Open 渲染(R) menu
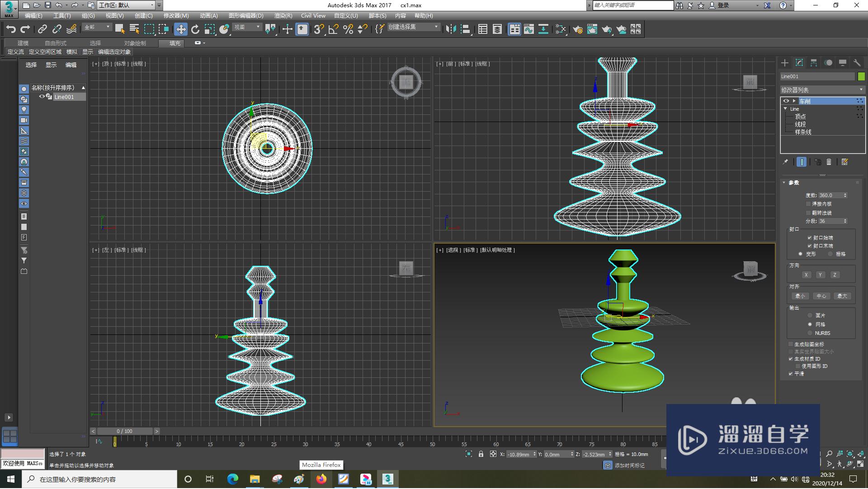 pos(283,15)
